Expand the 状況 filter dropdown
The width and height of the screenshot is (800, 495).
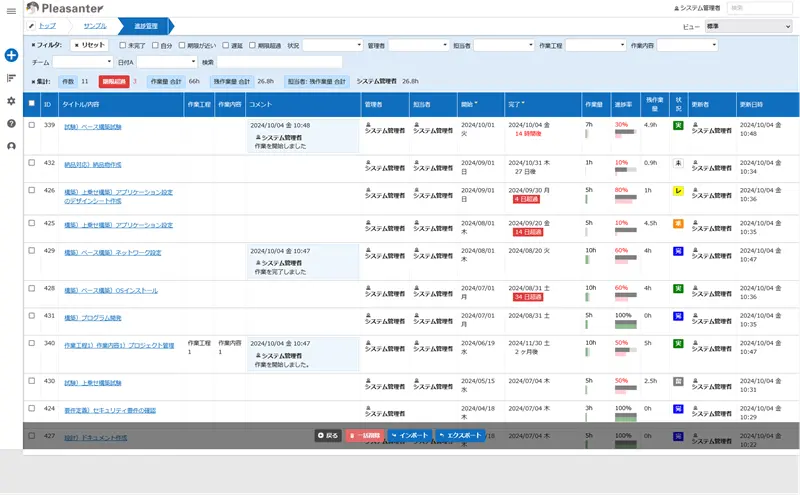333,45
